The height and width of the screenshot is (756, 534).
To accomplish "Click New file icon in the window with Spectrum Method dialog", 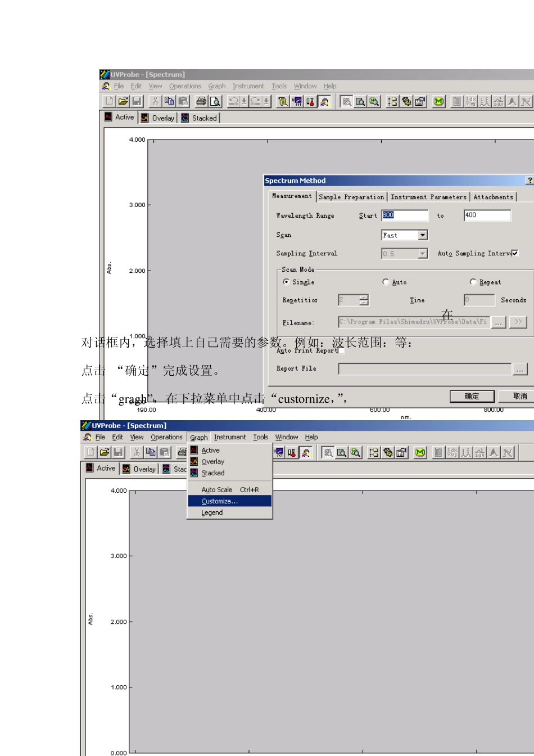I will point(110,101).
